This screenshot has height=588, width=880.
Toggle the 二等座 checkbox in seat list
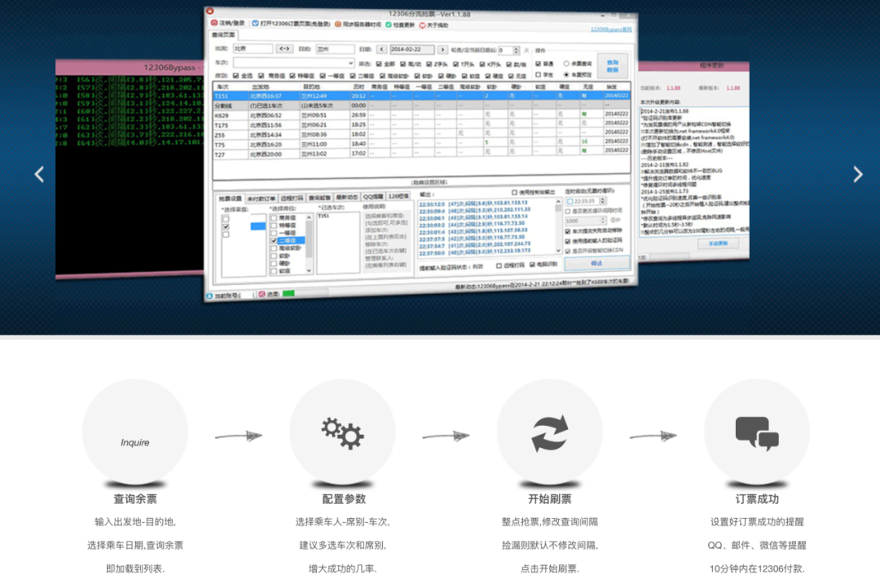click(274, 240)
